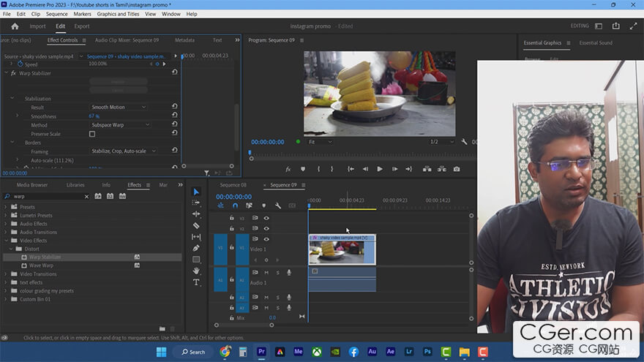Reset the Smoothness parameter
644x362 pixels.
tap(175, 115)
